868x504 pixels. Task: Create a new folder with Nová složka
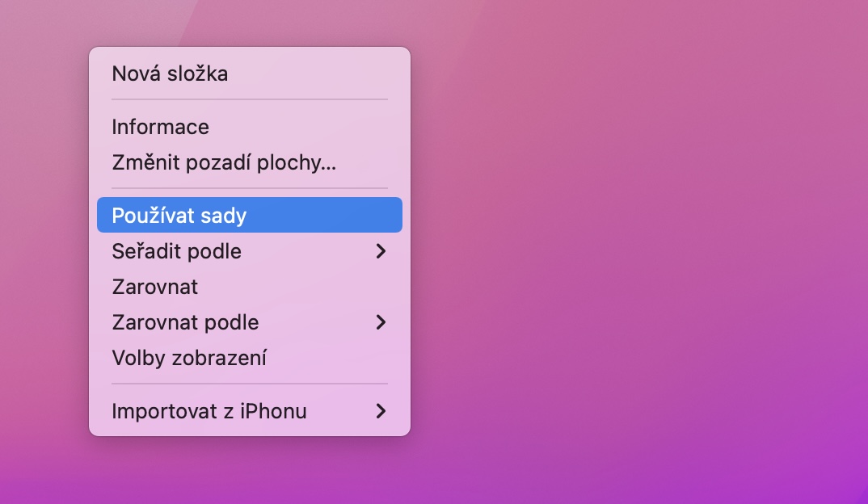(x=170, y=74)
